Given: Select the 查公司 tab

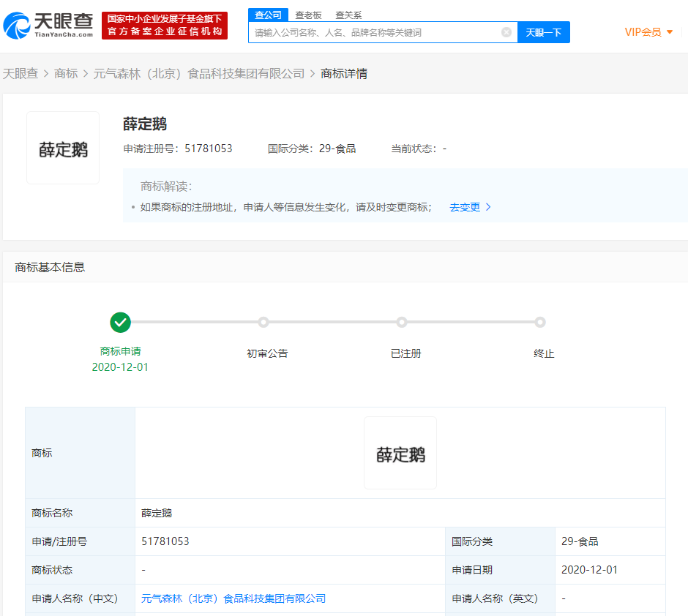Looking at the screenshot, I should pos(268,15).
